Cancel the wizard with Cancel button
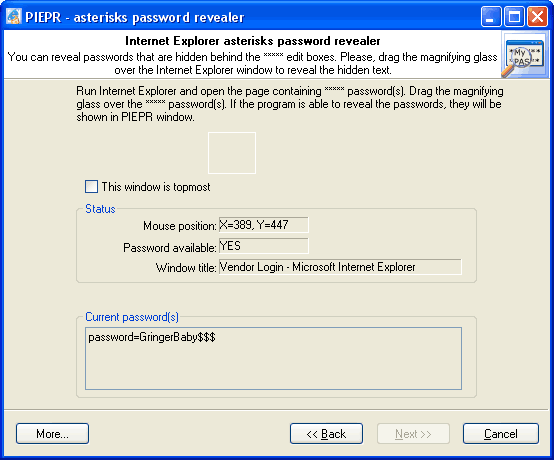Image resolution: width=554 pixels, height=460 pixels. pos(501,434)
